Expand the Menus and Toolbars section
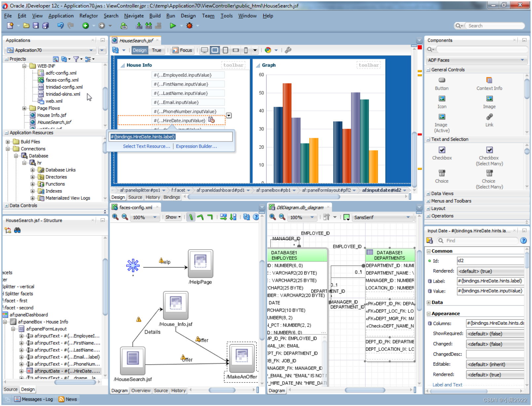The height and width of the screenshot is (406, 532). click(428, 201)
